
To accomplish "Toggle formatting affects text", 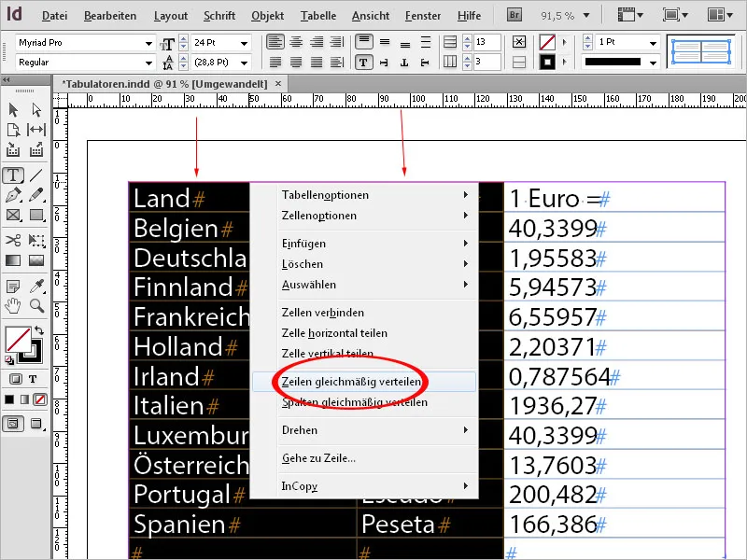I will click(33, 379).
